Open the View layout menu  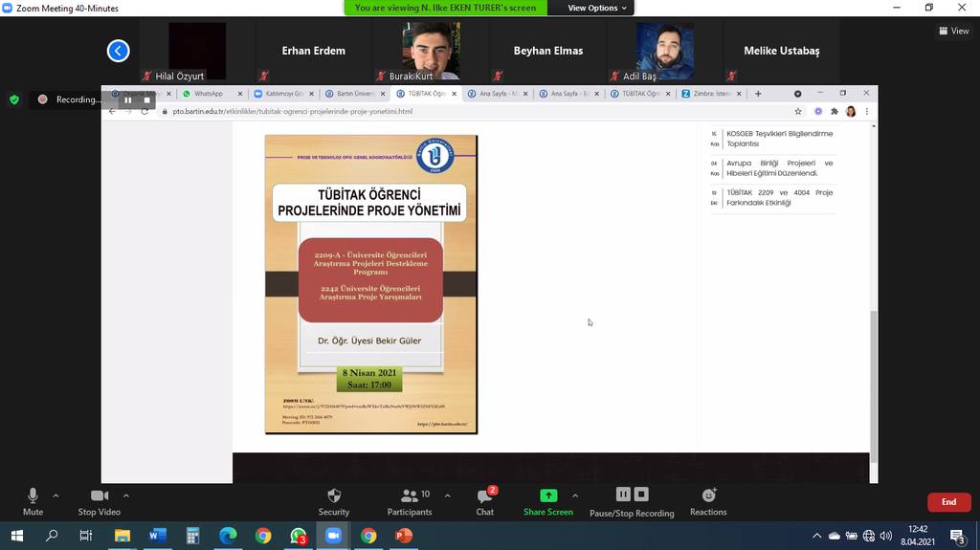(x=954, y=31)
